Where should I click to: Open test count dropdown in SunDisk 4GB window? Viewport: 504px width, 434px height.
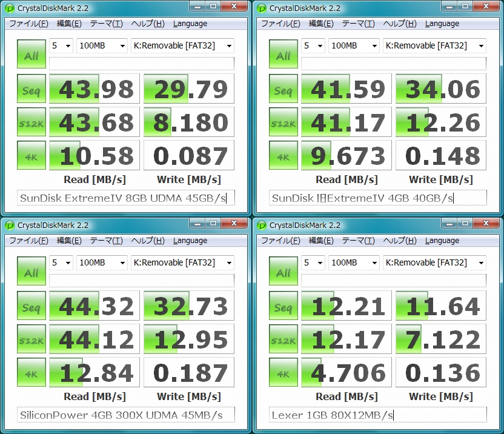click(313, 45)
